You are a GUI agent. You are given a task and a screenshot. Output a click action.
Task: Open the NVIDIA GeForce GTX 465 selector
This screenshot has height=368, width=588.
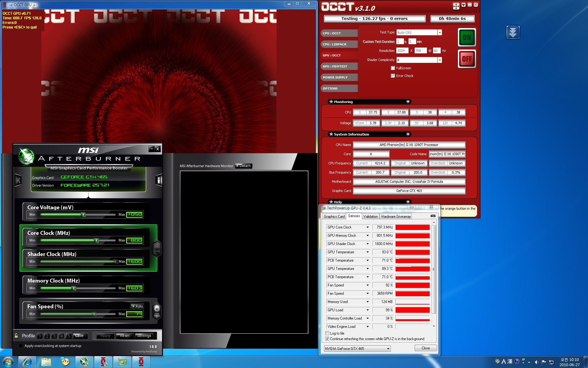[x=357, y=349]
